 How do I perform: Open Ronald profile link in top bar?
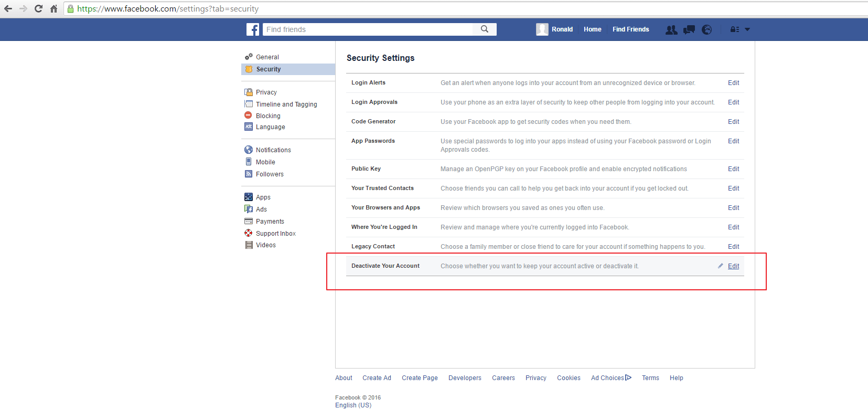[562, 29]
